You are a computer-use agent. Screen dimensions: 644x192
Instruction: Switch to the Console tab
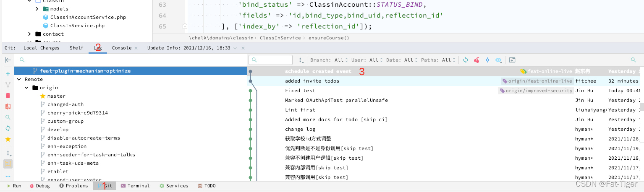122,48
